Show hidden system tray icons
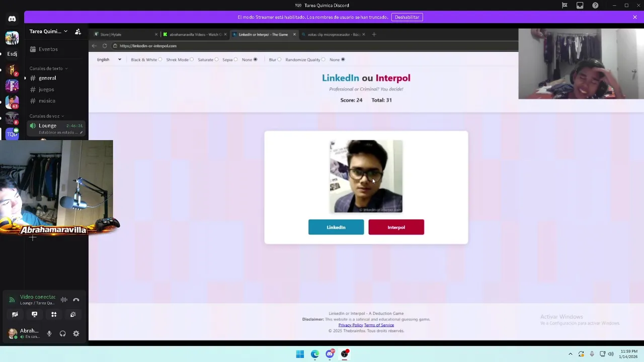The height and width of the screenshot is (362, 644). [570, 354]
